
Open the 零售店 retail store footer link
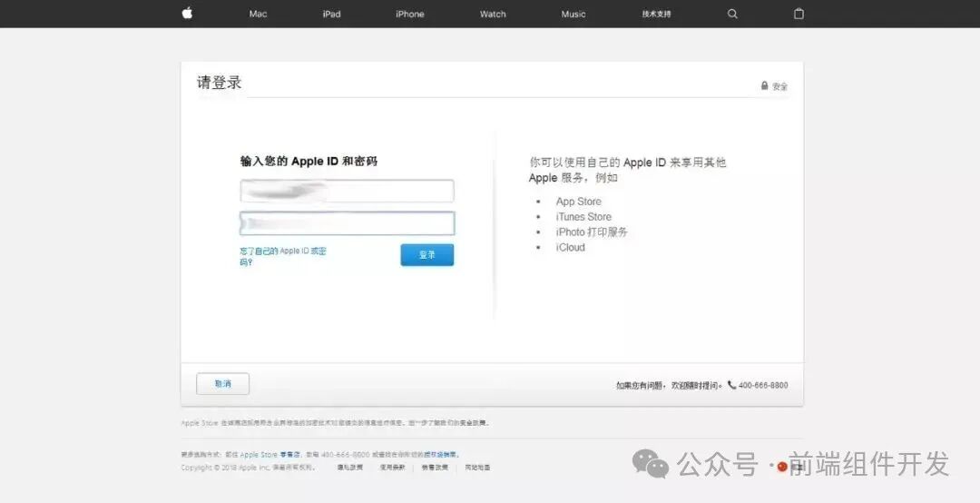[x=289, y=455]
